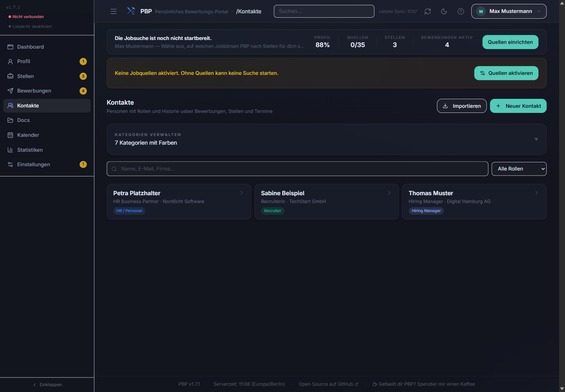
Task: Click the Bewerbungen badge showing 4
Action: 83,91
